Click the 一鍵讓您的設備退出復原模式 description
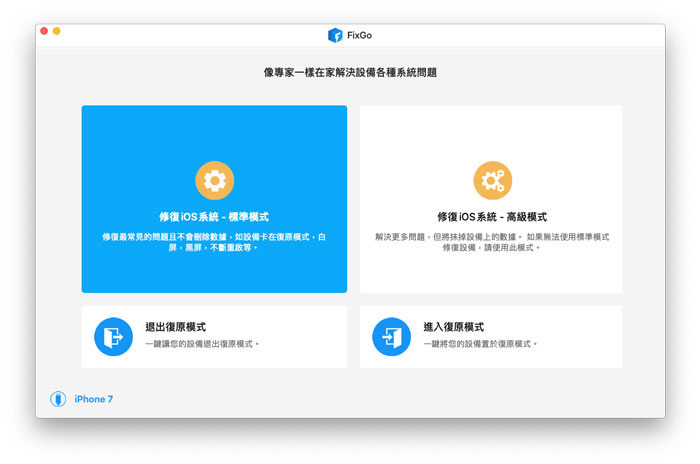 [202, 344]
